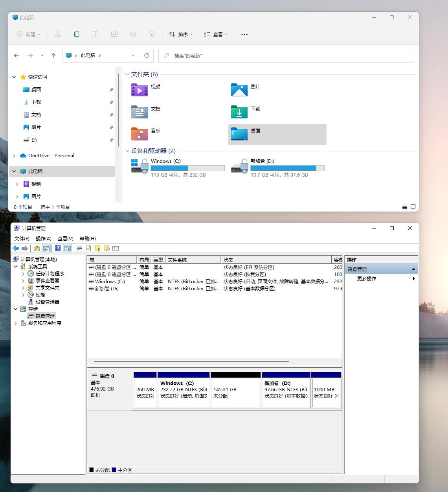Click the Cut scissors icon
This screenshot has height=492, width=448.
[58, 34]
